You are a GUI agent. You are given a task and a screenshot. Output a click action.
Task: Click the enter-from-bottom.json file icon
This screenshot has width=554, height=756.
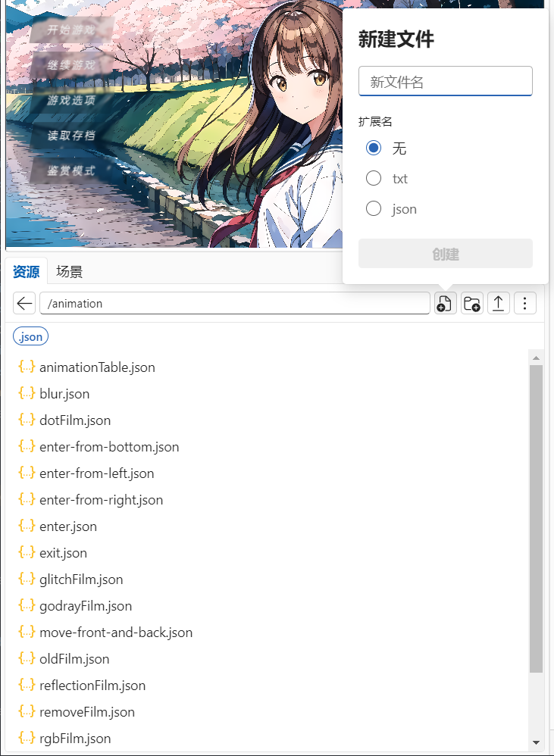click(27, 446)
